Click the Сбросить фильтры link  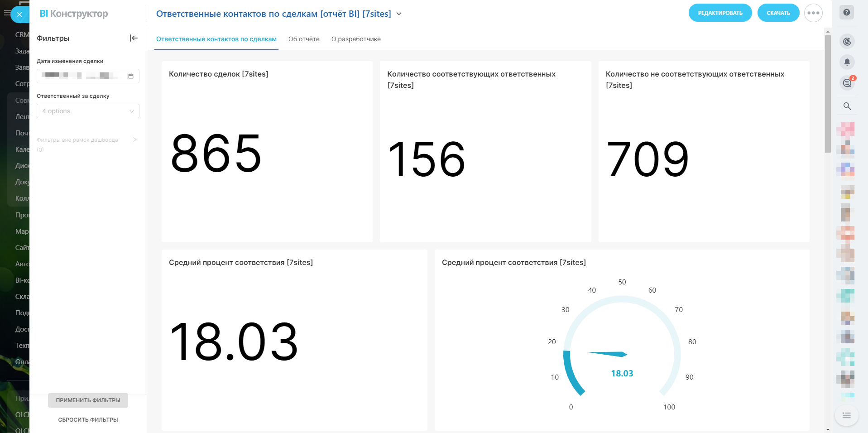tap(88, 420)
